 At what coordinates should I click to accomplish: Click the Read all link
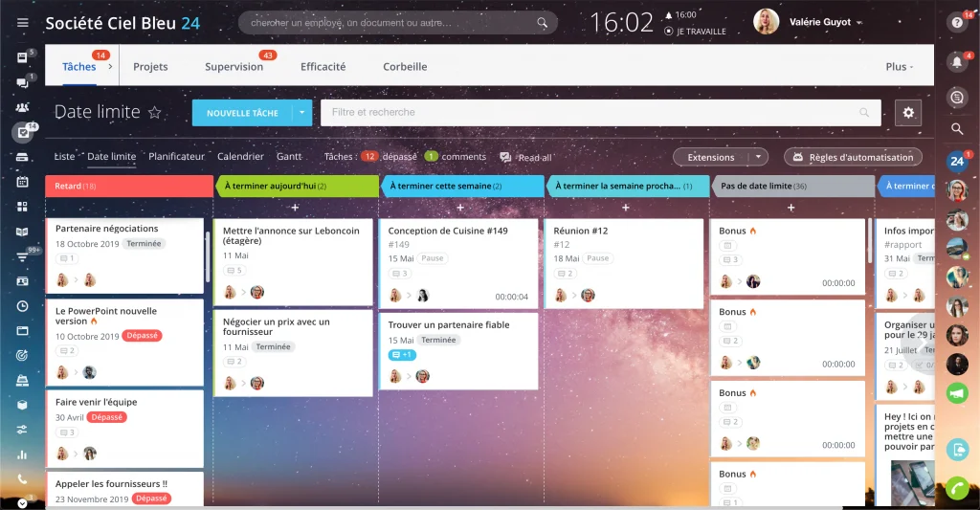(x=534, y=158)
